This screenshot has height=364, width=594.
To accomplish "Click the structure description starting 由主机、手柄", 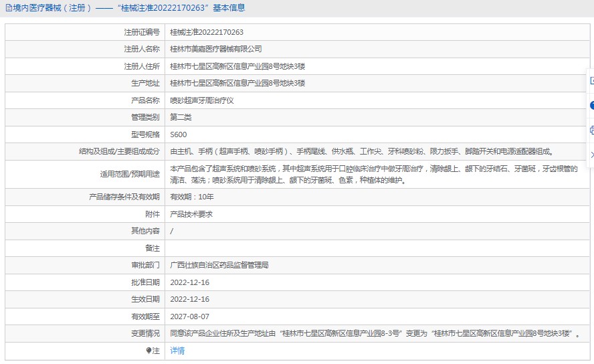I will [x=363, y=151].
